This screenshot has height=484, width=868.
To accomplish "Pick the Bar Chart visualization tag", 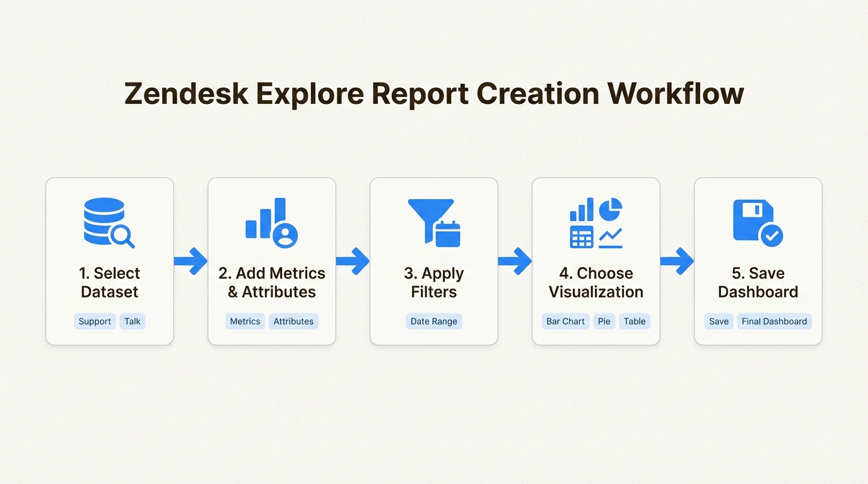I will click(x=565, y=321).
